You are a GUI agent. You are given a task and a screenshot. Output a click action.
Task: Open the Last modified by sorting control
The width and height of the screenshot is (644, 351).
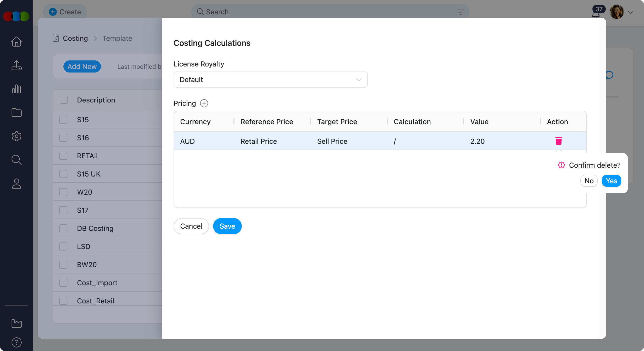(140, 66)
